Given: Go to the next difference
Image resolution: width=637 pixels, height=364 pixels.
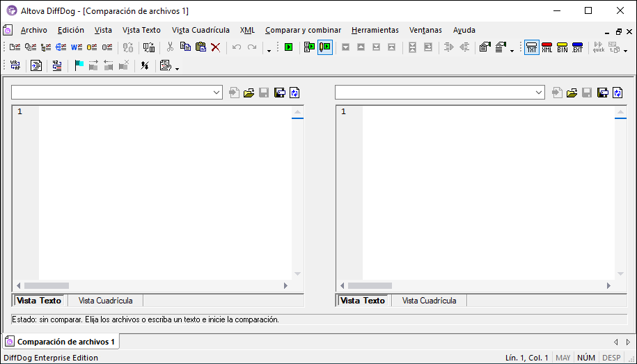Looking at the screenshot, I should pos(345,47).
